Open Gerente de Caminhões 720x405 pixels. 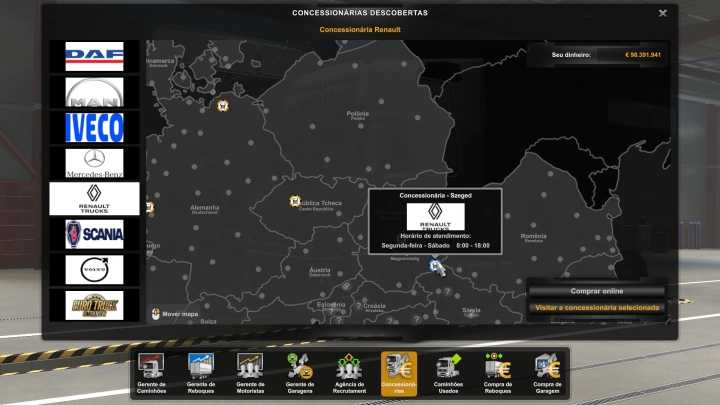coord(151,373)
